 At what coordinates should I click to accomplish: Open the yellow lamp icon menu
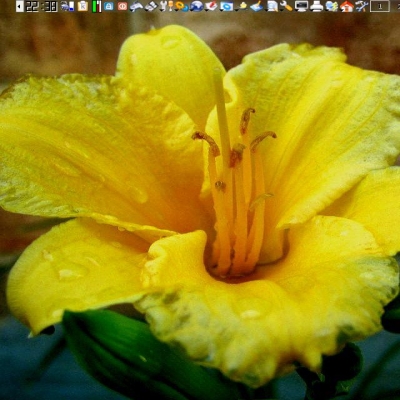click(x=242, y=6)
